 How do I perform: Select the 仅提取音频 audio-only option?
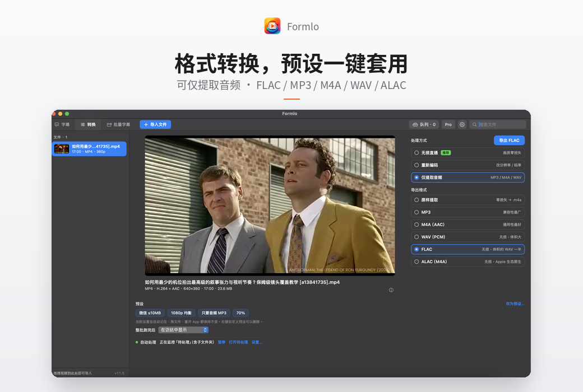pyautogui.click(x=468, y=178)
